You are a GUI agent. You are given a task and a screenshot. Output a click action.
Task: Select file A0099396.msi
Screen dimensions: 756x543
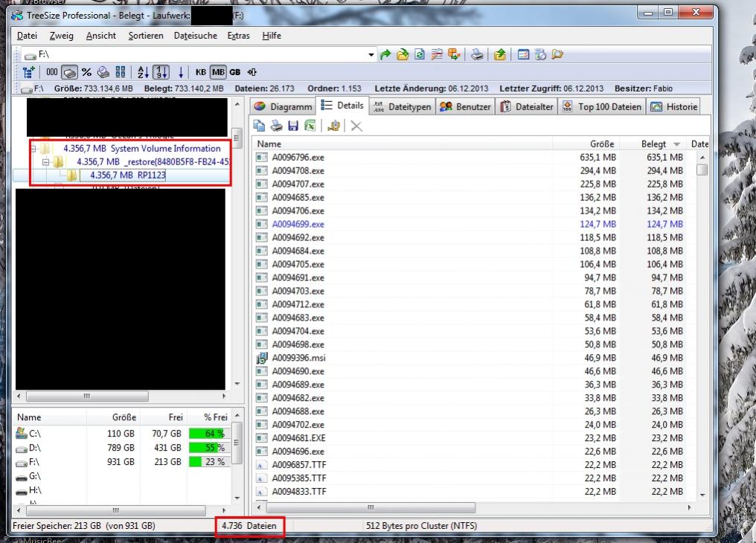coord(298,358)
